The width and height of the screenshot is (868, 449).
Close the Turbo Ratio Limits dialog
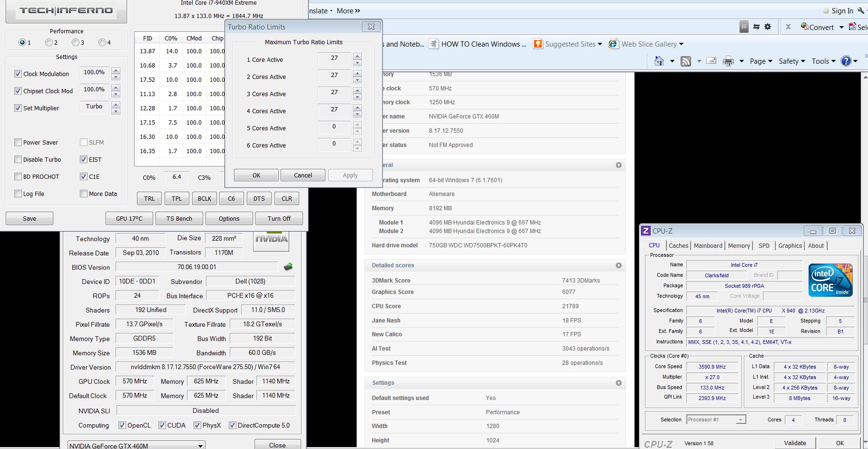coord(371,27)
